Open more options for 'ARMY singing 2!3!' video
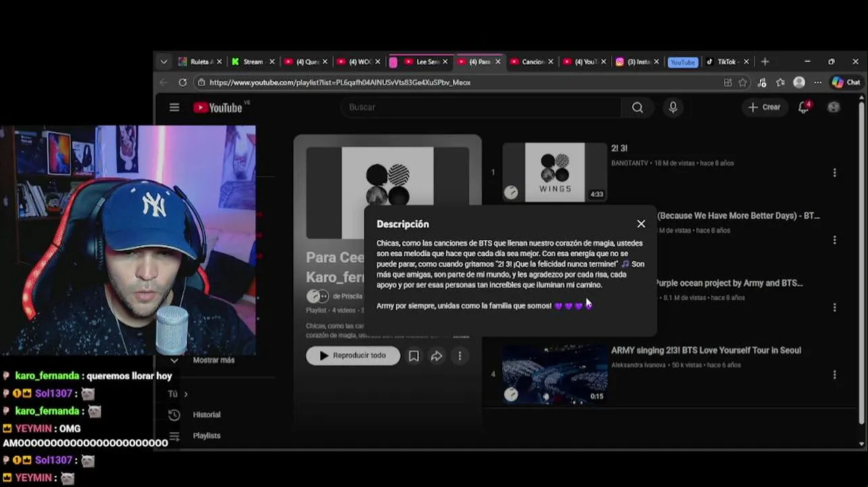 [x=835, y=375]
